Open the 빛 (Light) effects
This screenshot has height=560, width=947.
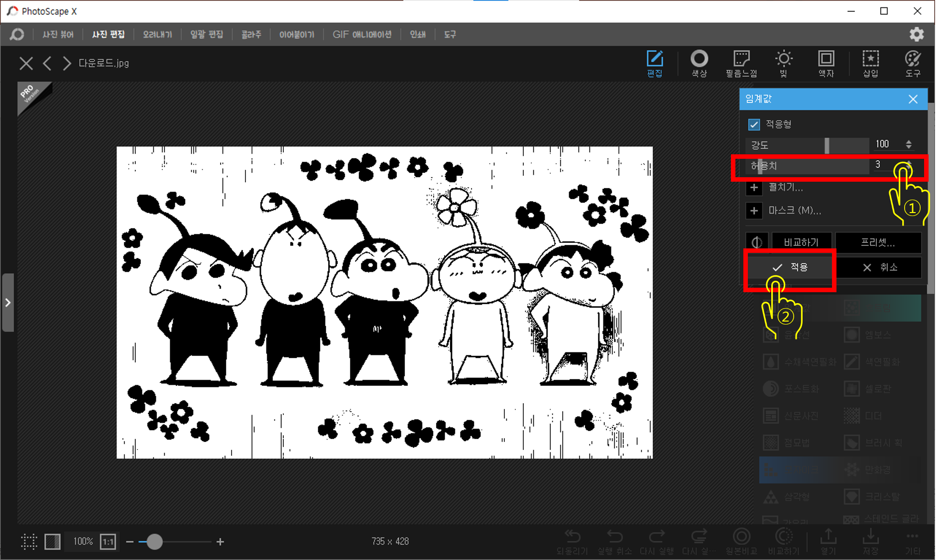(x=784, y=64)
